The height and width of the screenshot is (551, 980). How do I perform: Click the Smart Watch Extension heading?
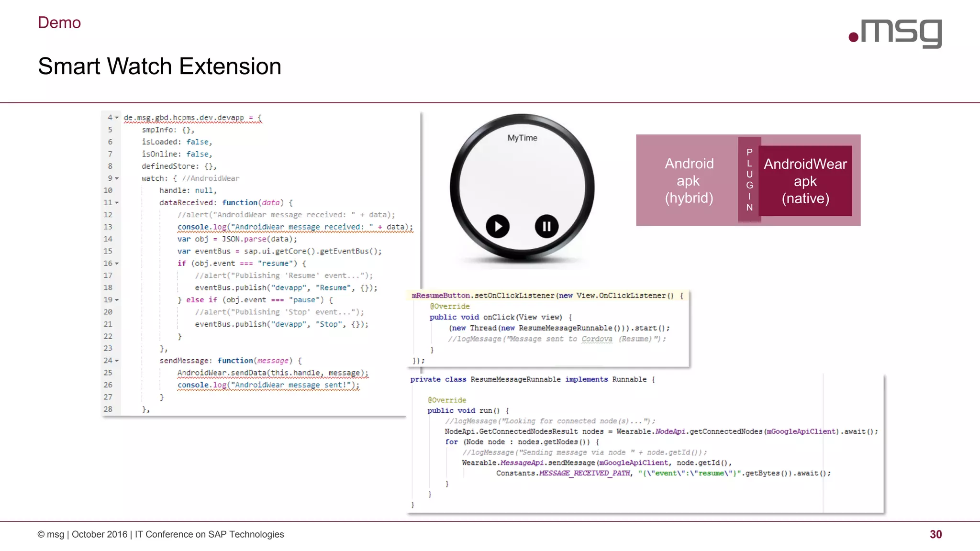coord(159,66)
